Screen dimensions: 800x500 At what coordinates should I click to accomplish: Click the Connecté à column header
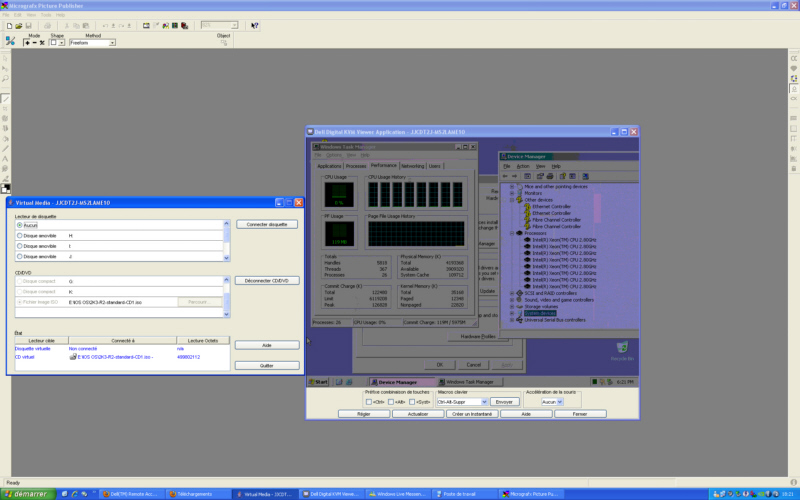[122, 340]
